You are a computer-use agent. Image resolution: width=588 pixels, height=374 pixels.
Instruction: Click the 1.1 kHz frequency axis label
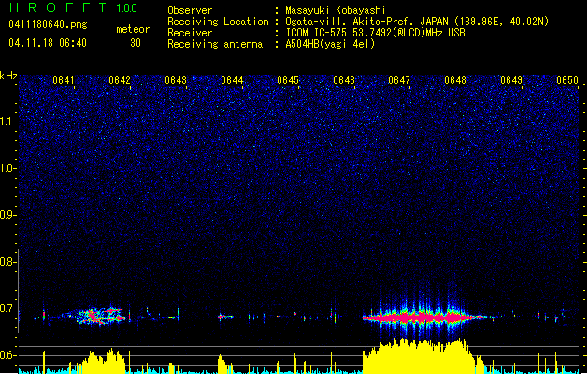coord(8,122)
